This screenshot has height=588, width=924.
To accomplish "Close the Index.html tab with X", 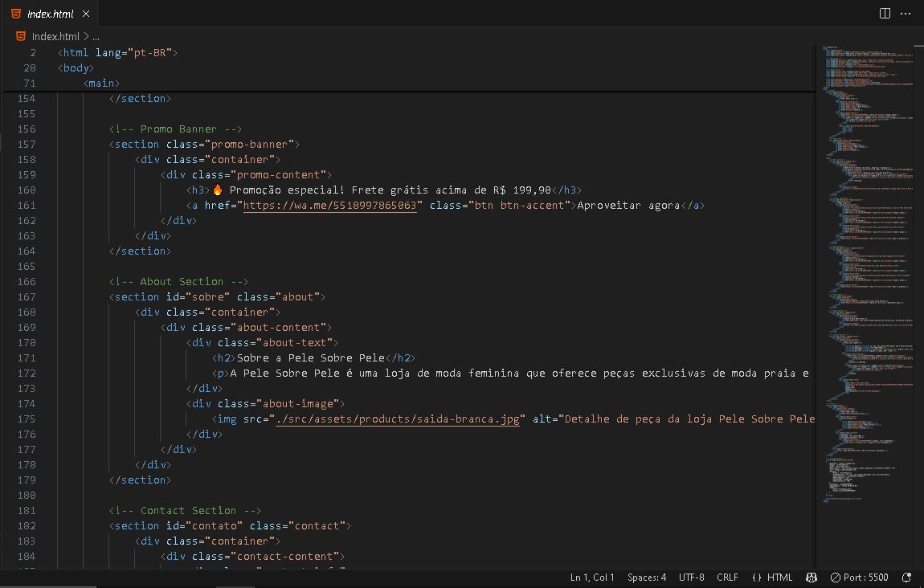I will click(86, 14).
